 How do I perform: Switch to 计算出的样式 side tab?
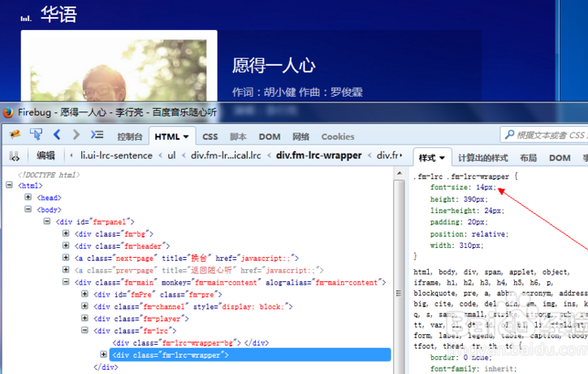(x=483, y=158)
